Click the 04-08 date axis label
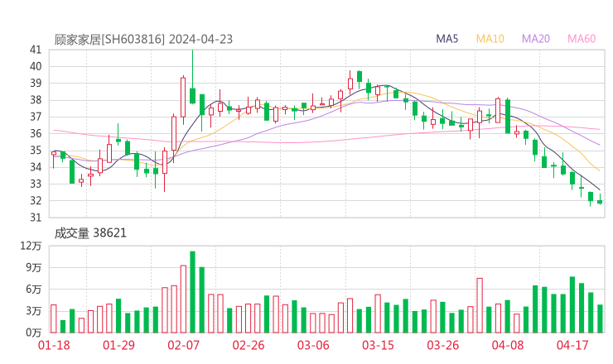613x364 pixels. click(508, 345)
